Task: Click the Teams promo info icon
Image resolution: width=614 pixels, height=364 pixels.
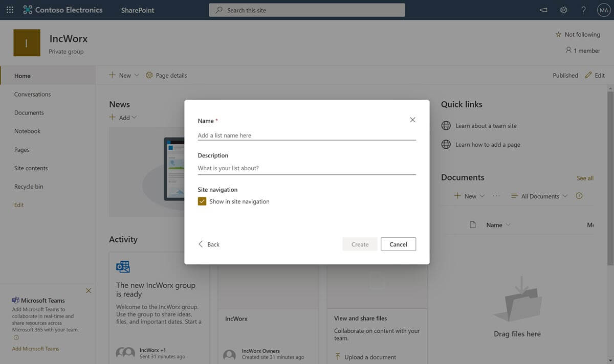Action: pyautogui.click(x=16, y=338)
